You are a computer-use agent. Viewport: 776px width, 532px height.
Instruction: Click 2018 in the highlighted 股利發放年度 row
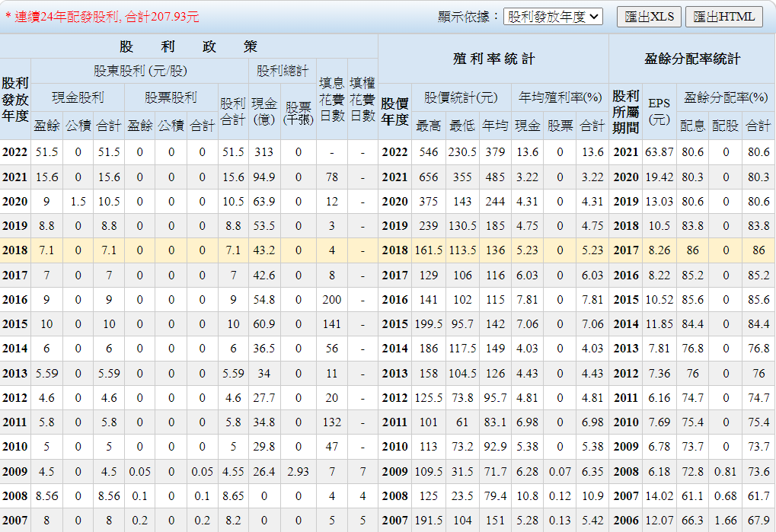(x=15, y=250)
